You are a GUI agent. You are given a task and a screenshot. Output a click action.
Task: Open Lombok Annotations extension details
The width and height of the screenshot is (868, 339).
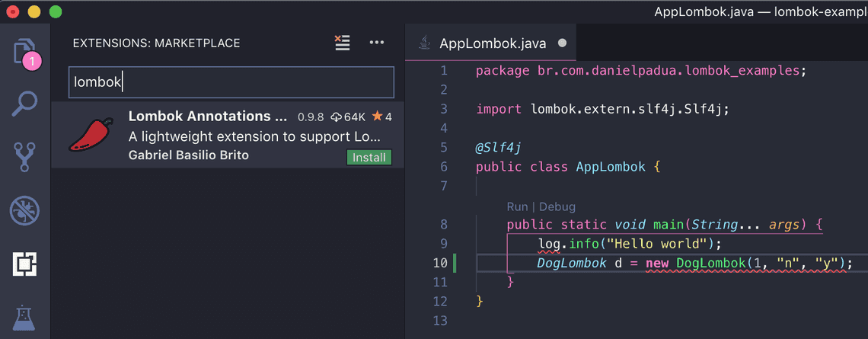pyautogui.click(x=227, y=135)
